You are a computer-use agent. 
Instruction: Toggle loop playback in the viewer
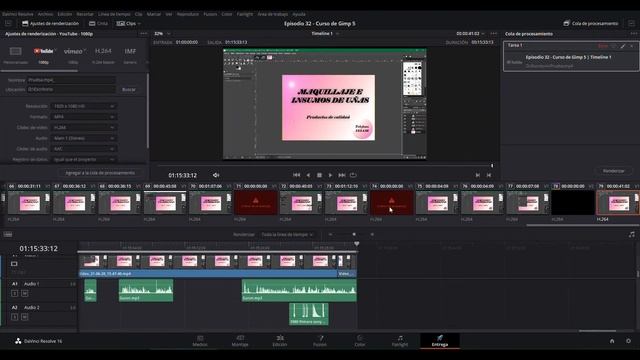point(353,175)
